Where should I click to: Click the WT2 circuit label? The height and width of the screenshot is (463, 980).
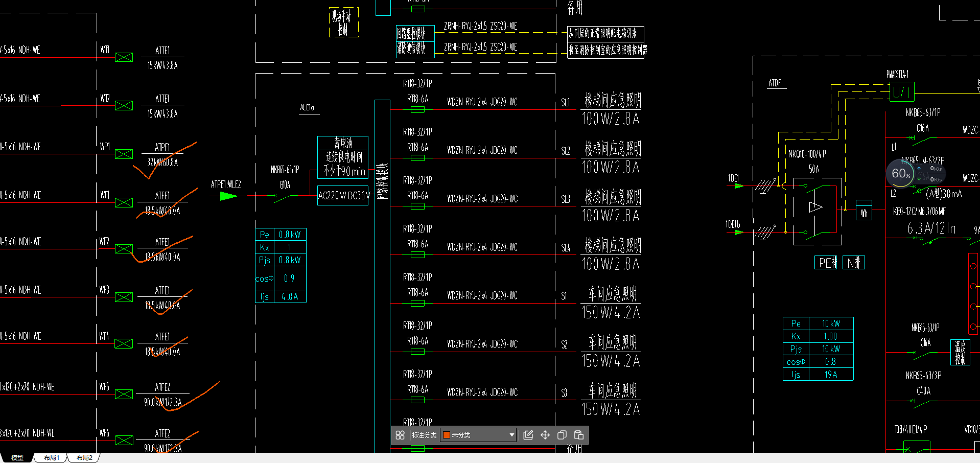(105, 98)
